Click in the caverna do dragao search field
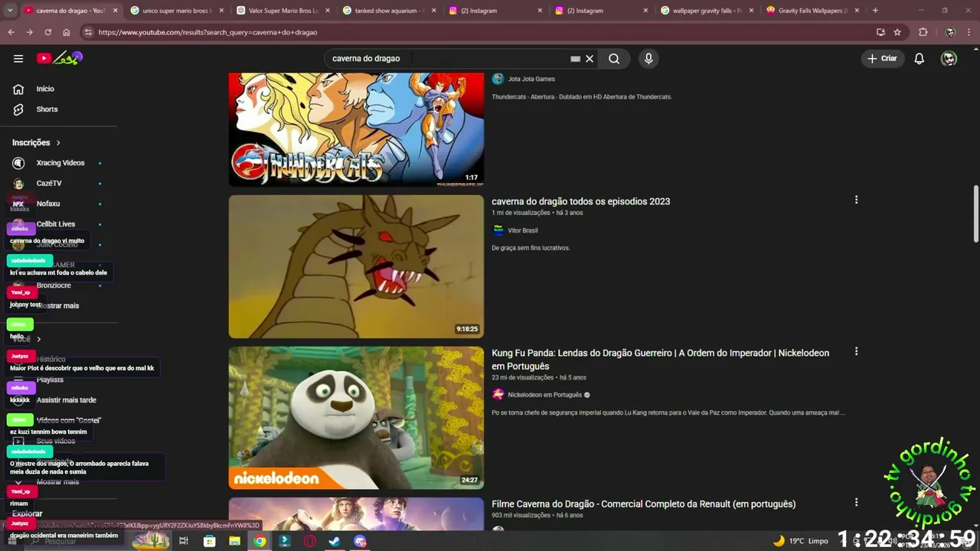980x551 pixels. pyautogui.click(x=448, y=59)
